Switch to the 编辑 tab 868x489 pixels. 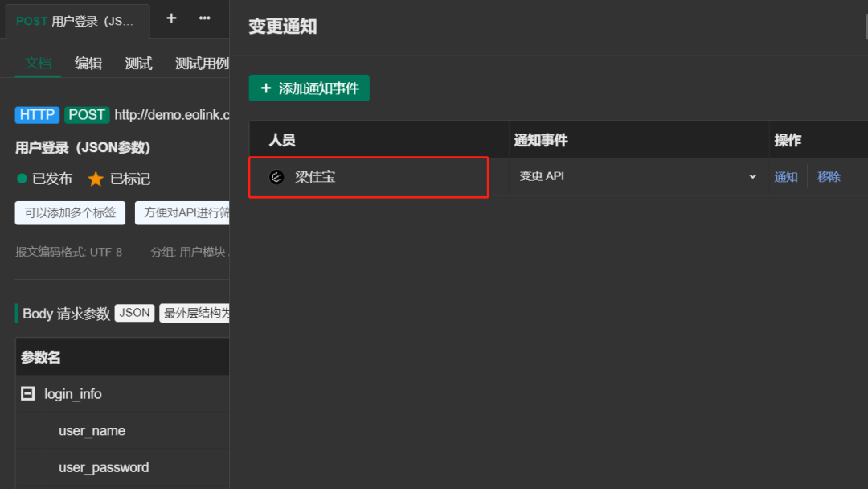tap(88, 63)
